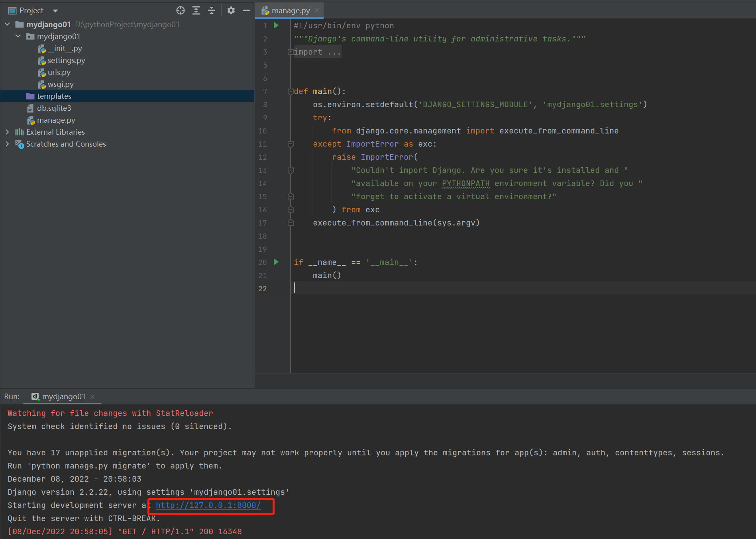The image size is (756, 539).
Task: Click the Locate/Select Opened File target icon
Action: [x=181, y=10]
